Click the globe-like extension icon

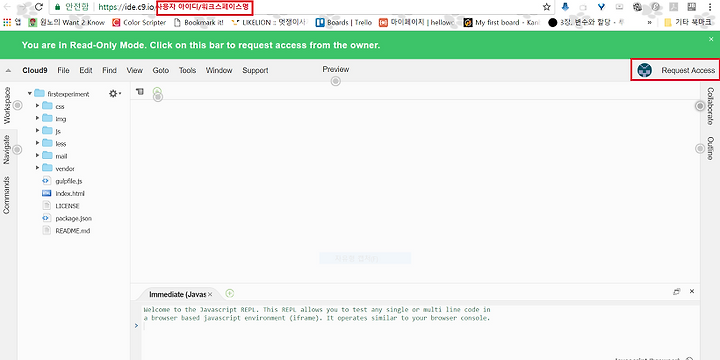click(x=637, y=7)
